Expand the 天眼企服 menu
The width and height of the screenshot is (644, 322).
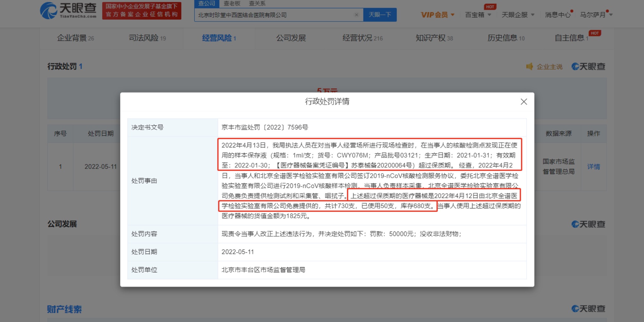pos(518,15)
